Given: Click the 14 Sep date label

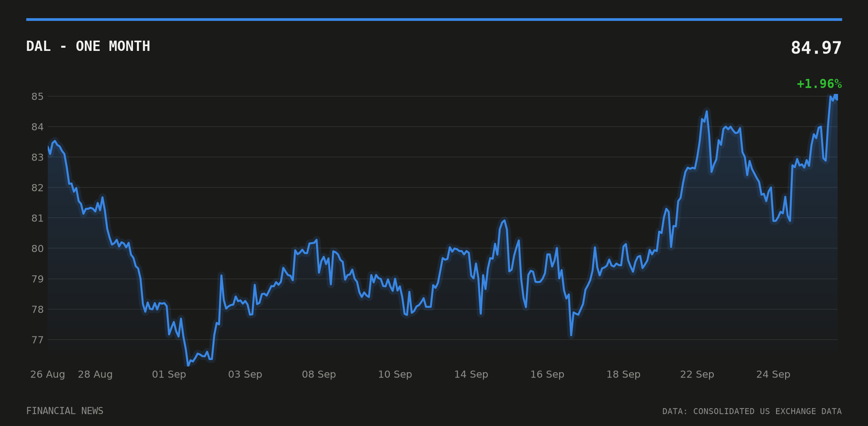Looking at the screenshot, I should 471,374.
